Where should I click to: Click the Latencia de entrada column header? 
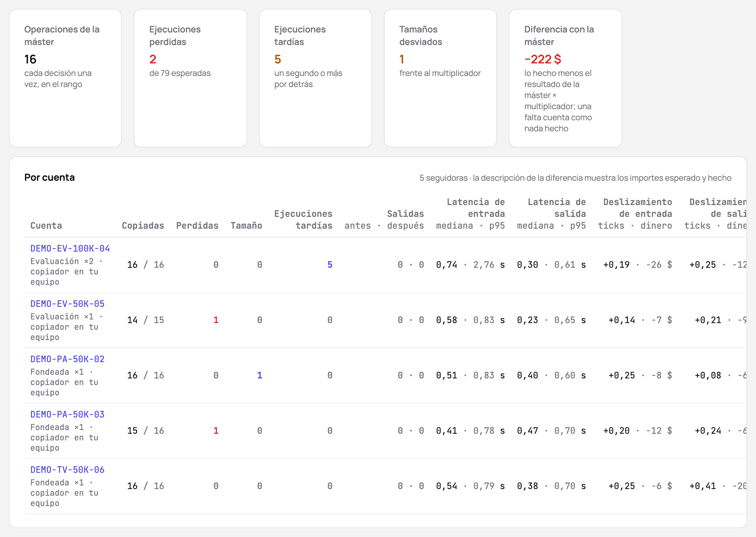pos(471,214)
